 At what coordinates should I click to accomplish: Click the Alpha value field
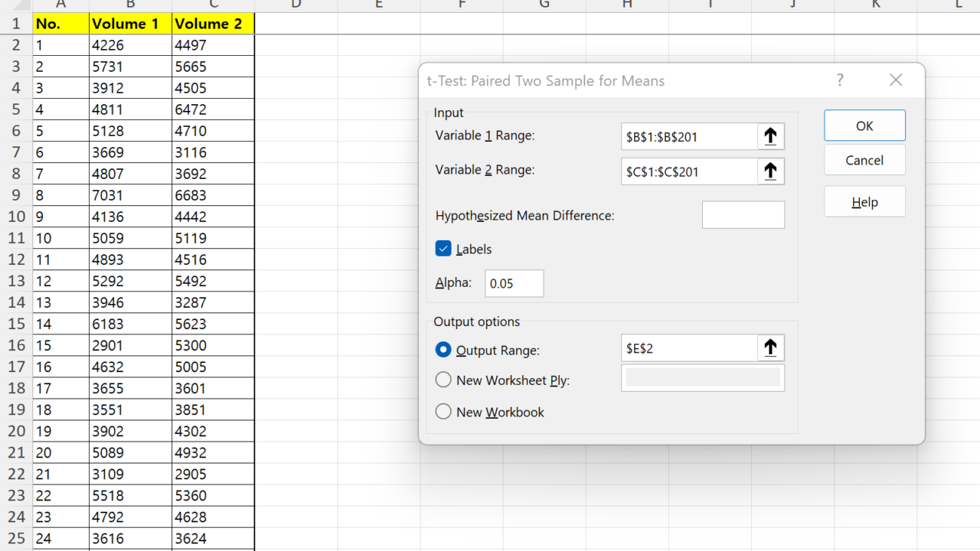pos(514,283)
